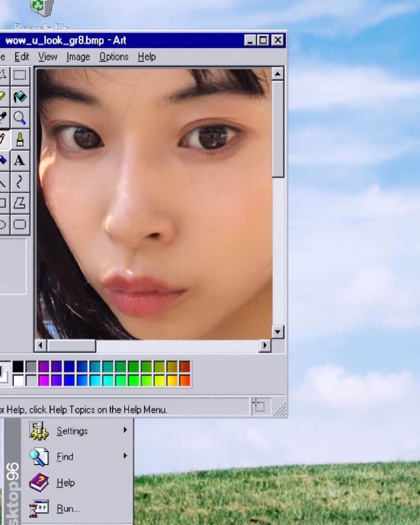The image size is (420, 525).
Task: Pick the light gray color swatch
Action: (x=31, y=380)
